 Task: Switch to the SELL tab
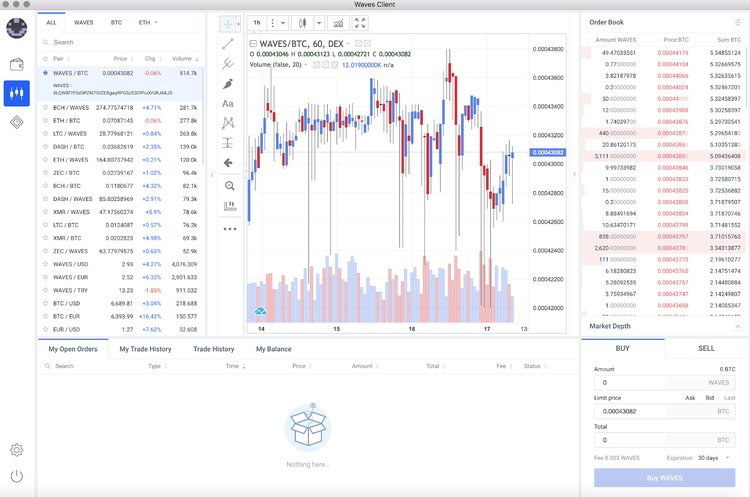pos(706,349)
